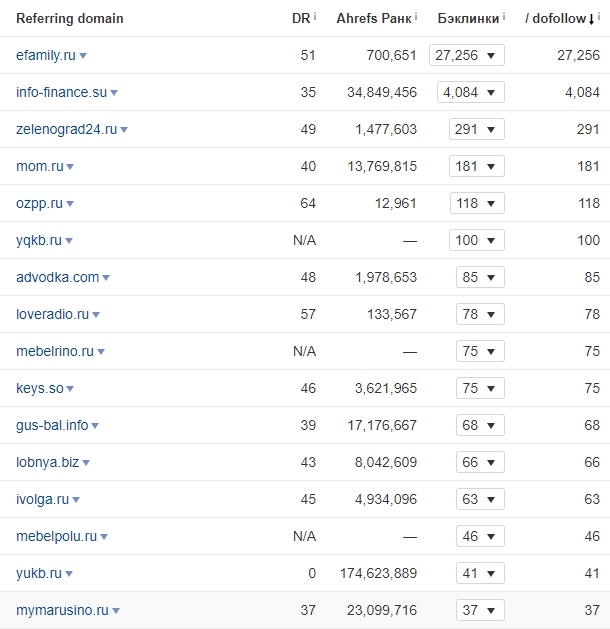Image resolution: width=610 pixels, height=629 pixels.
Task: Expand caret menu beside ozpp.ru
Action: point(70,204)
